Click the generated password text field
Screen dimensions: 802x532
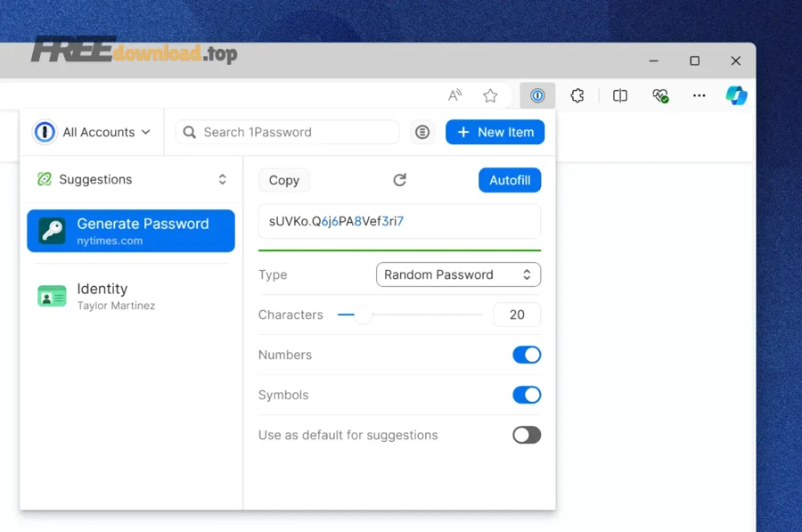pos(399,220)
